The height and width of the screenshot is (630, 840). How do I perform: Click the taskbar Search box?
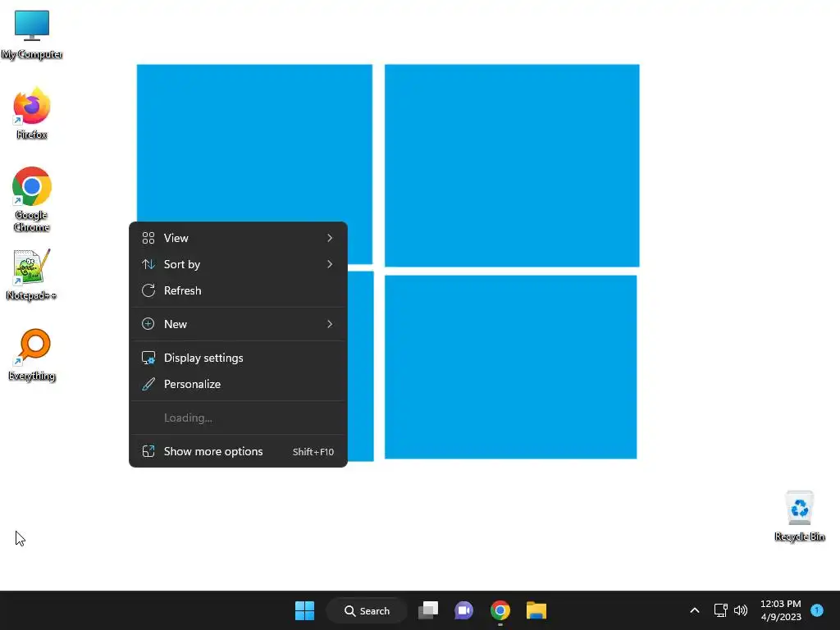(367, 610)
